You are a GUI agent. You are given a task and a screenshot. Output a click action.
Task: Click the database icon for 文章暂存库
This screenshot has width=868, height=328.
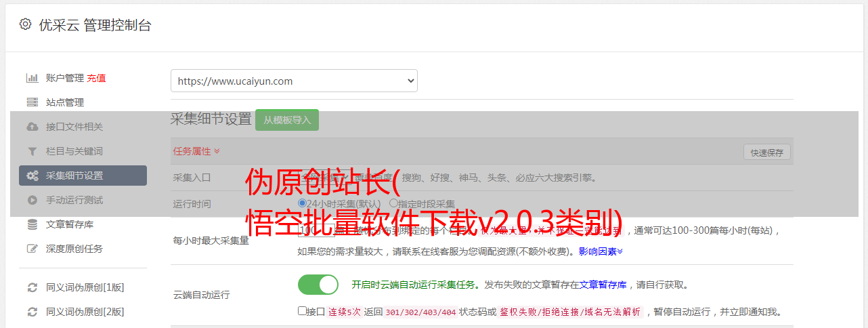click(32, 224)
